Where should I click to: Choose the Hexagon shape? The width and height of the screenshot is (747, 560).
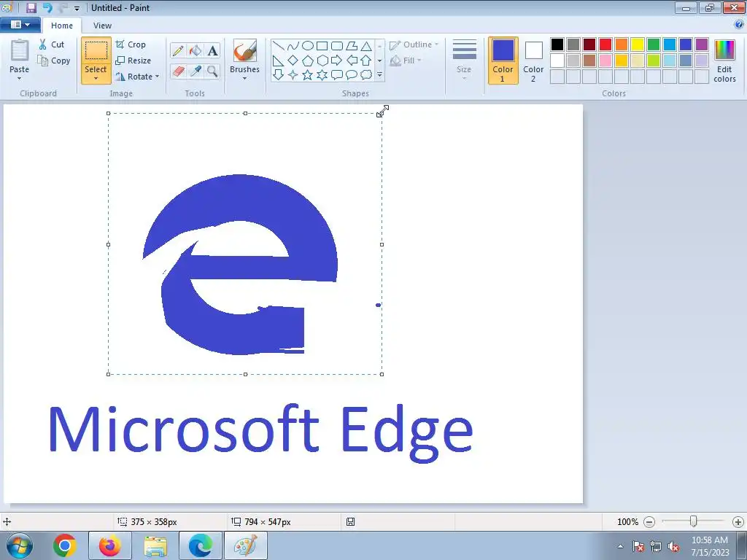322,61
